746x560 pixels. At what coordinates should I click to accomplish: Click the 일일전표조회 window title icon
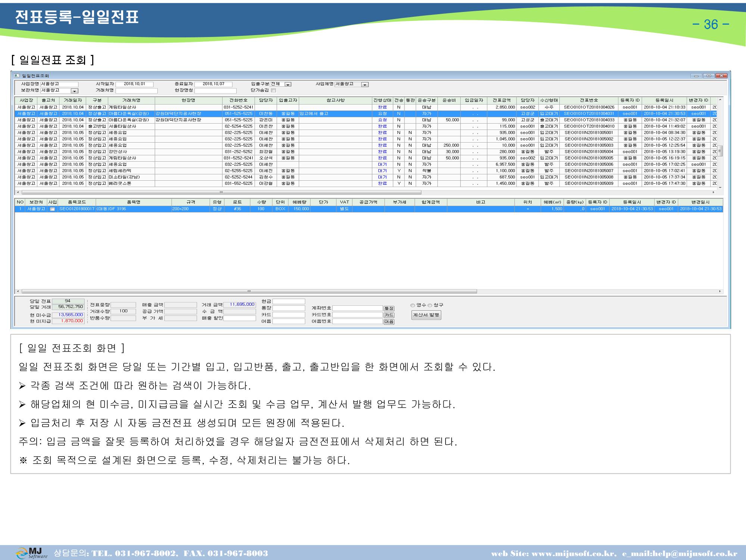(x=16, y=76)
